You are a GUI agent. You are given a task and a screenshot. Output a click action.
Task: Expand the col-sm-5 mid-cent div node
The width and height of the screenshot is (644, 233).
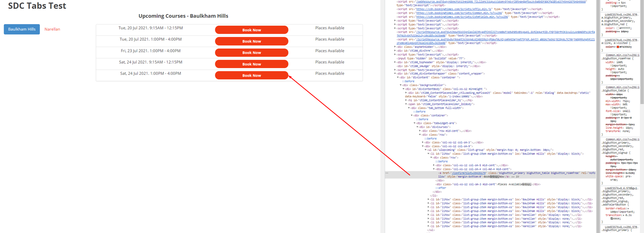pyautogui.click(x=435, y=165)
